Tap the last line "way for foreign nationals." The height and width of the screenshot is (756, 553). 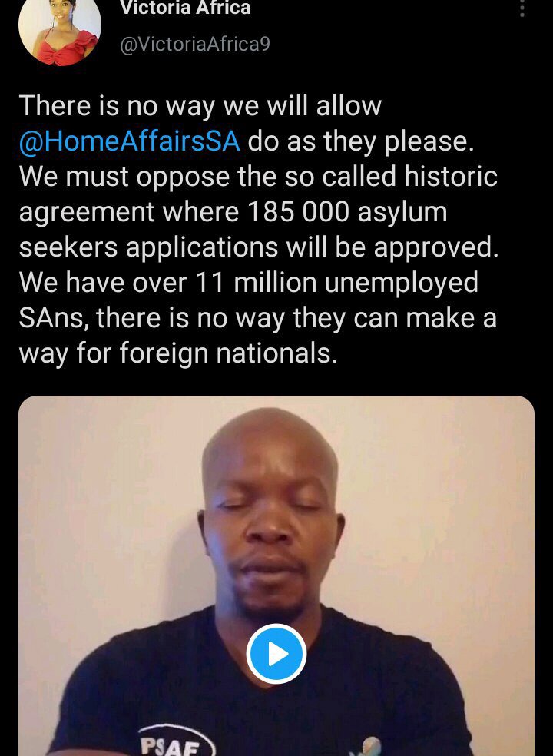[178, 353]
